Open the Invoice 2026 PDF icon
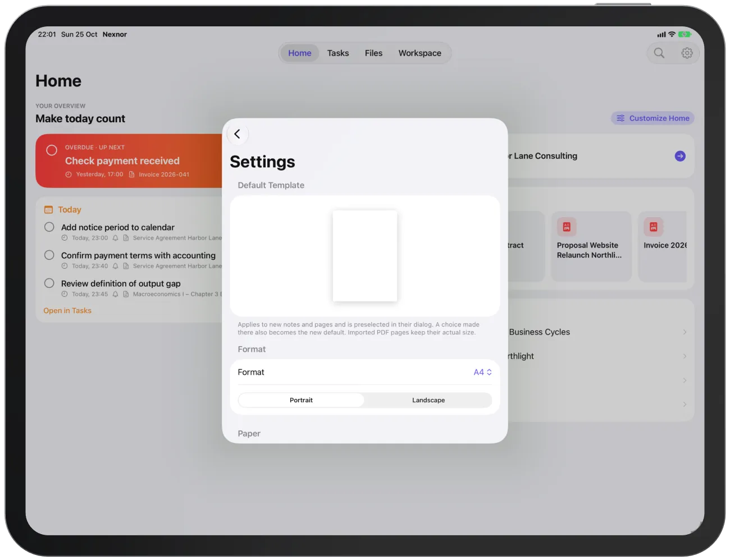 coord(653,227)
